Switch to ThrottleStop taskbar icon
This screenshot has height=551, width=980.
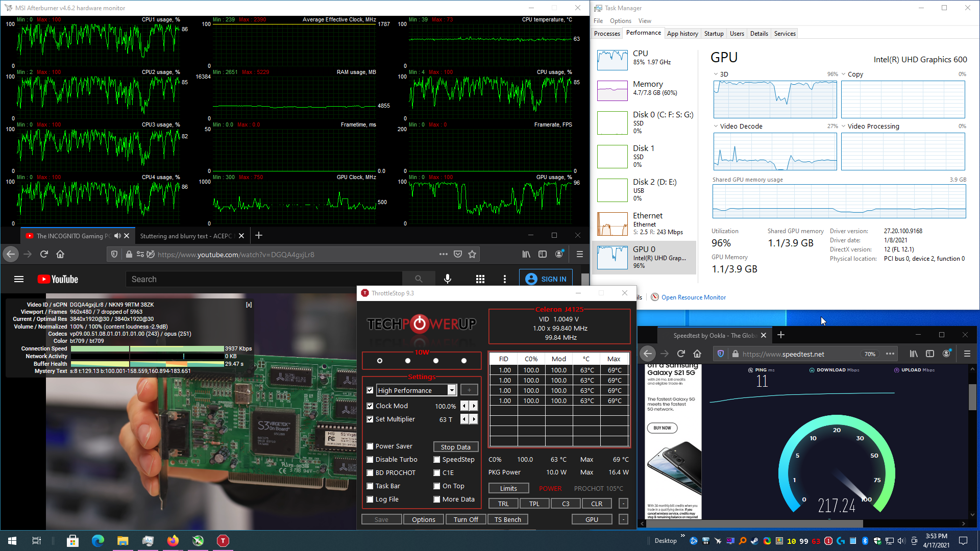coord(223,540)
